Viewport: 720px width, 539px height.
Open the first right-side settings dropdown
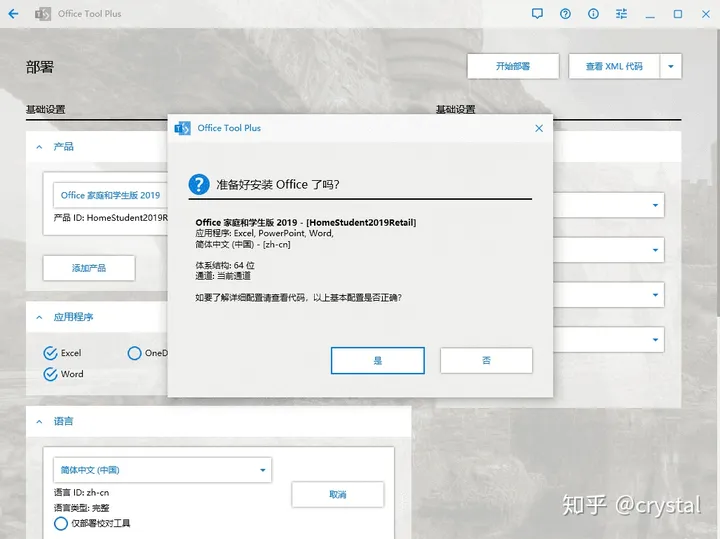pos(655,205)
